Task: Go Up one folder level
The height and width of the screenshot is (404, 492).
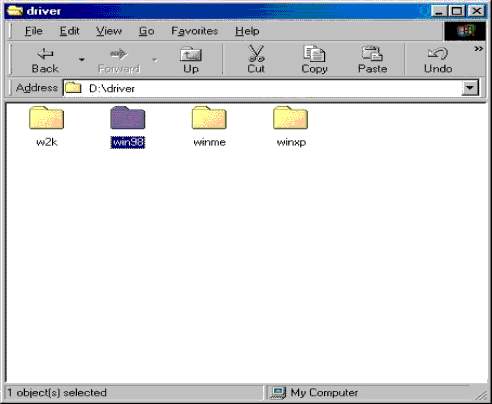Action: [191, 60]
